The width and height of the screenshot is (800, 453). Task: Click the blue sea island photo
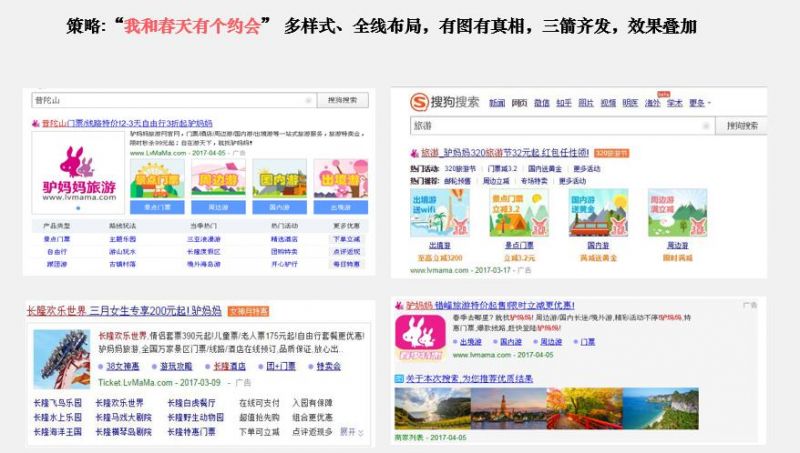pos(661,409)
